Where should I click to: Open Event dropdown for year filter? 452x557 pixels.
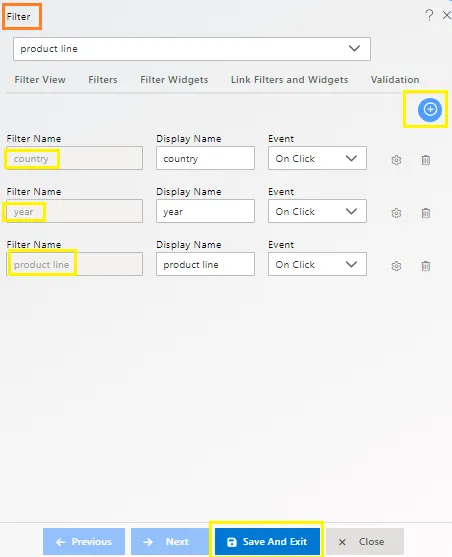[317, 211]
